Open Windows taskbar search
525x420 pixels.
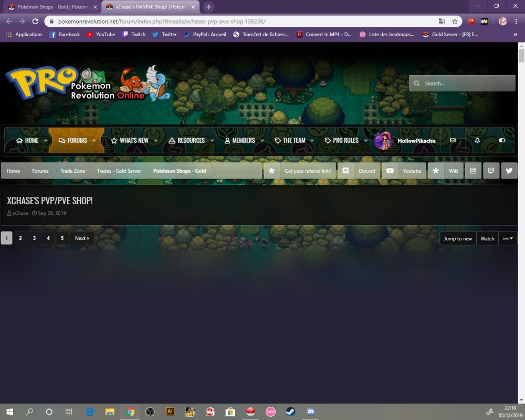pyautogui.click(x=29, y=412)
